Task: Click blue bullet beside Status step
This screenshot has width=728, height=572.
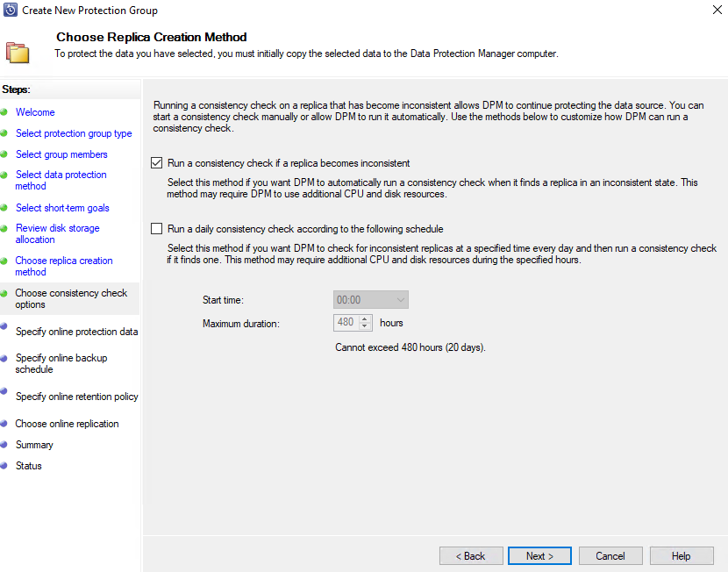Action: click(4, 465)
